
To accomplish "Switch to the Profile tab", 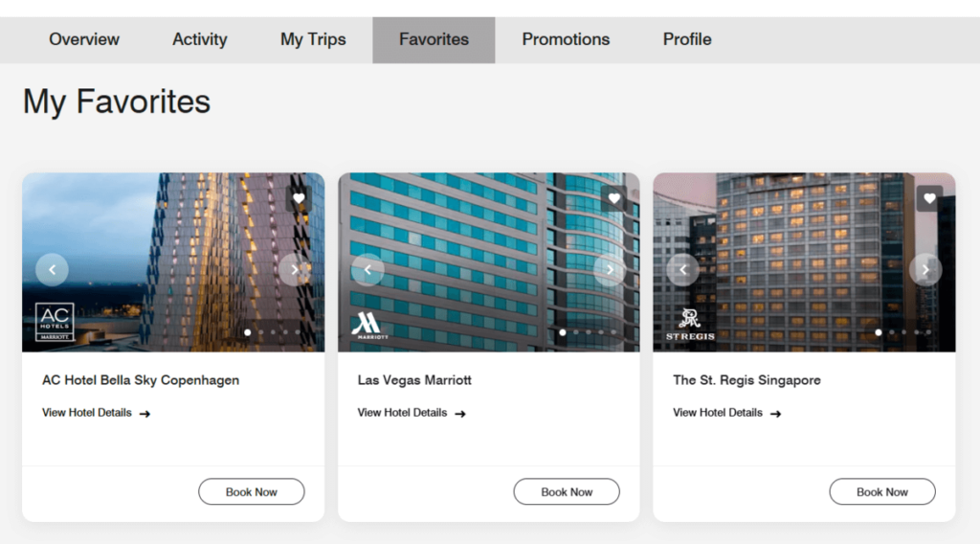I will pyautogui.click(x=687, y=39).
